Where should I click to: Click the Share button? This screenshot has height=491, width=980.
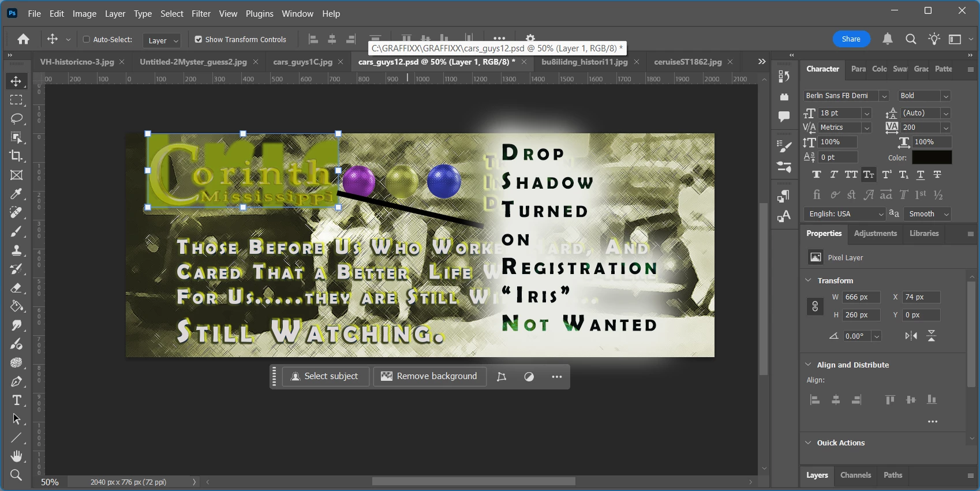851,39
